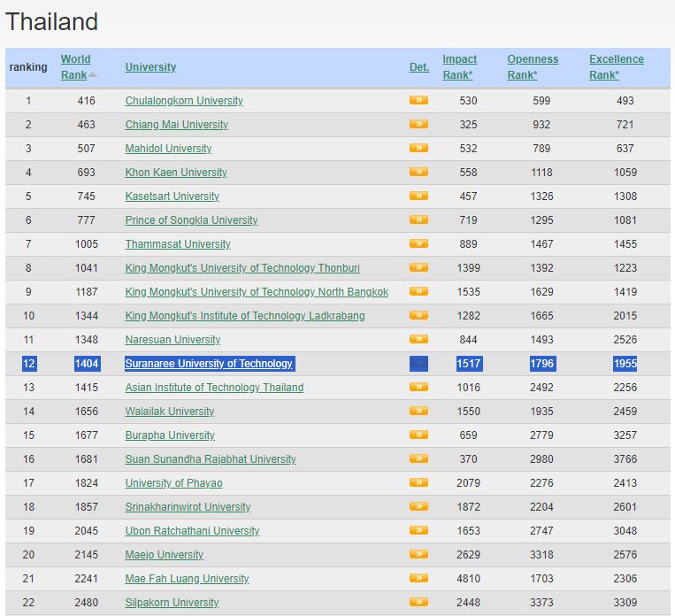Open Ubon Ratchathani University link
This screenshot has height=616, width=675.
pos(193,531)
